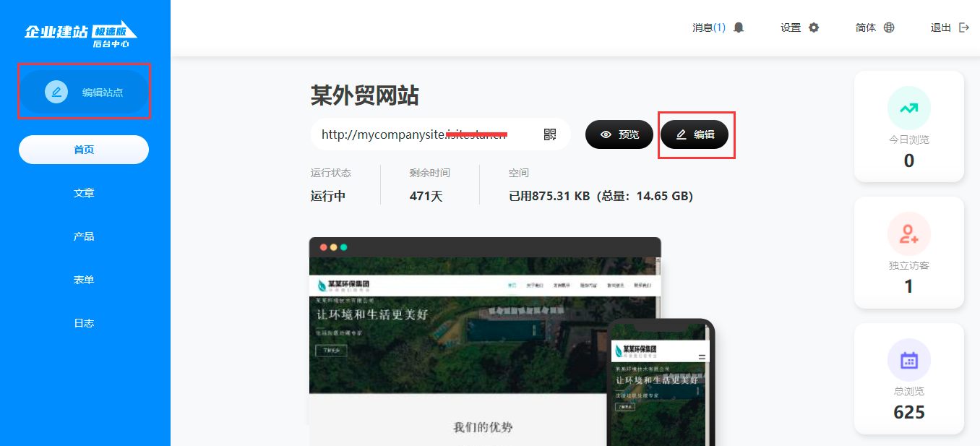
Task: View 日志 in the sidebar
Action: tap(84, 323)
